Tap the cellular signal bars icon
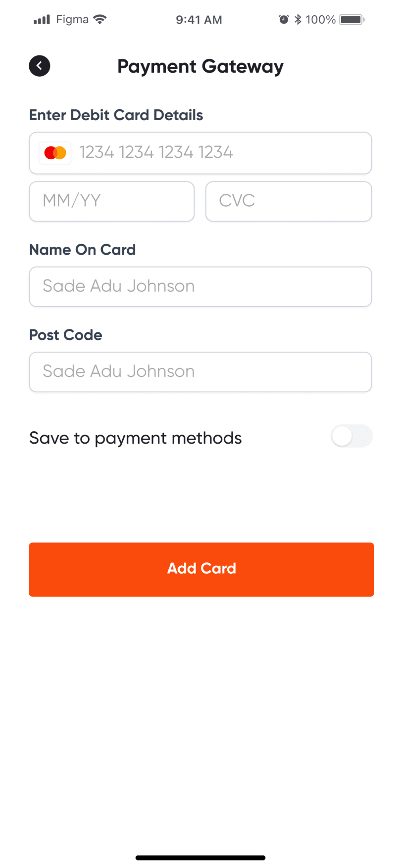 click(42, 20)
